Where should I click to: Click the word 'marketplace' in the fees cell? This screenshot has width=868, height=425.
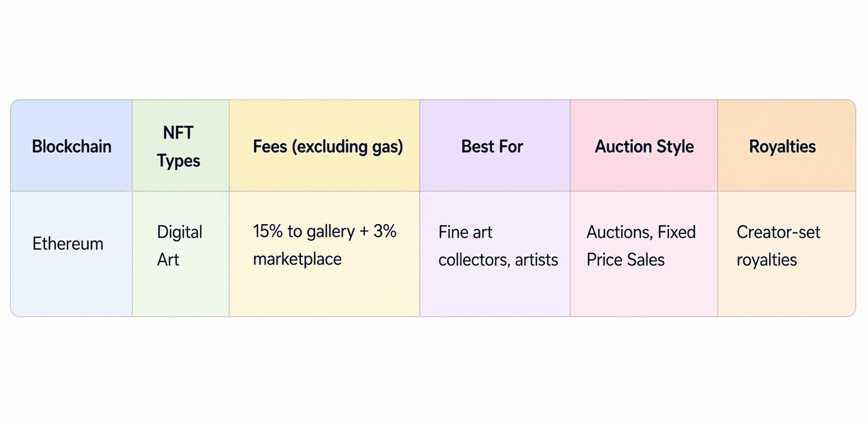[297, 260]
